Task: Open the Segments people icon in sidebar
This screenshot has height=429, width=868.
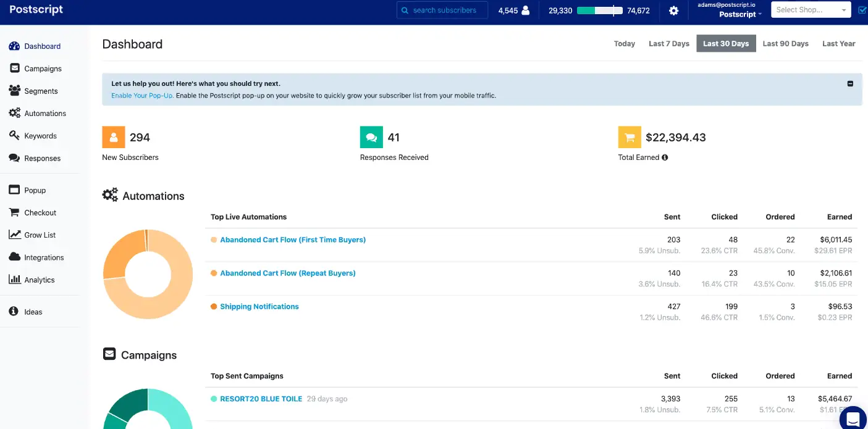Action: (x=14, y=91)
